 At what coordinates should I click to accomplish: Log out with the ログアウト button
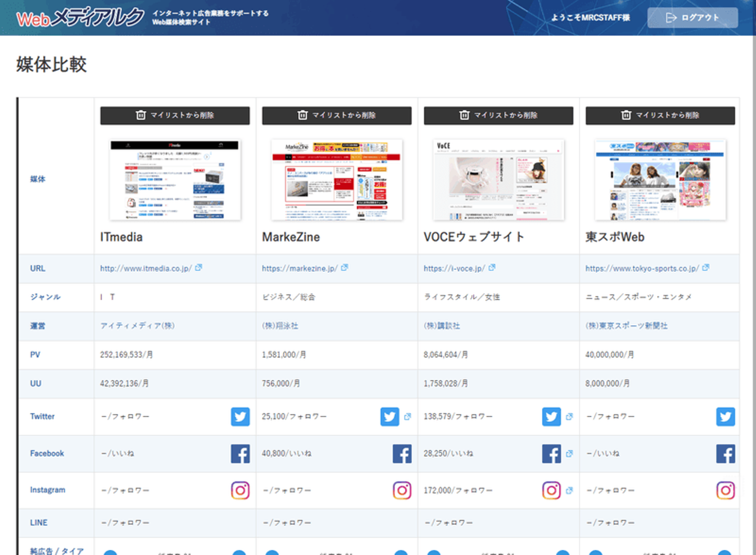(x=692, y=18)
